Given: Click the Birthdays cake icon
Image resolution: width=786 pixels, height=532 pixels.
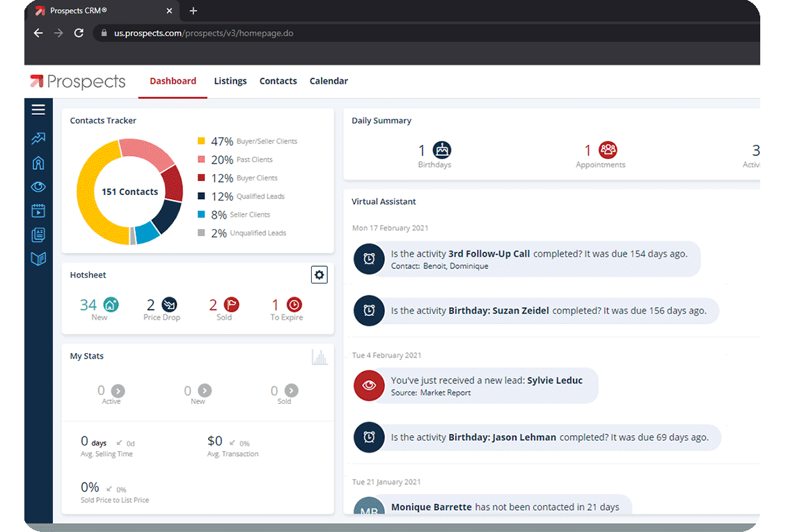Looking at the screenshot, I should coord(441,150).
